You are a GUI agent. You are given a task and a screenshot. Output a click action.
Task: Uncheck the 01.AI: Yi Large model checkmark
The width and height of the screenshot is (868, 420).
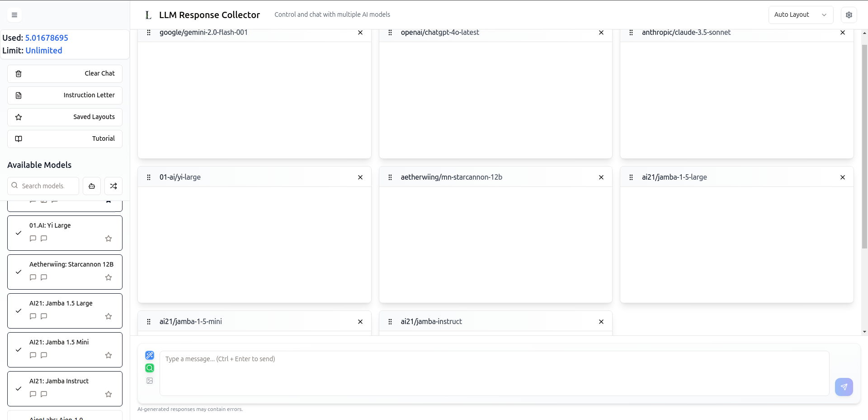click(19, 233)
